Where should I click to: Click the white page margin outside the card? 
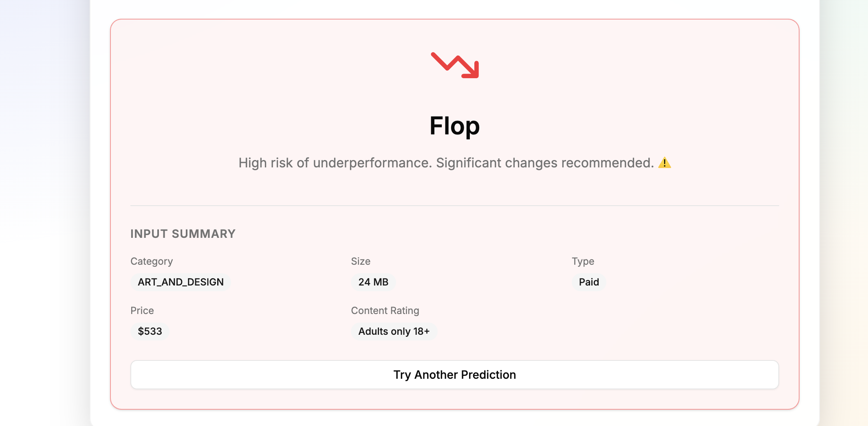(x=100, y=204)
